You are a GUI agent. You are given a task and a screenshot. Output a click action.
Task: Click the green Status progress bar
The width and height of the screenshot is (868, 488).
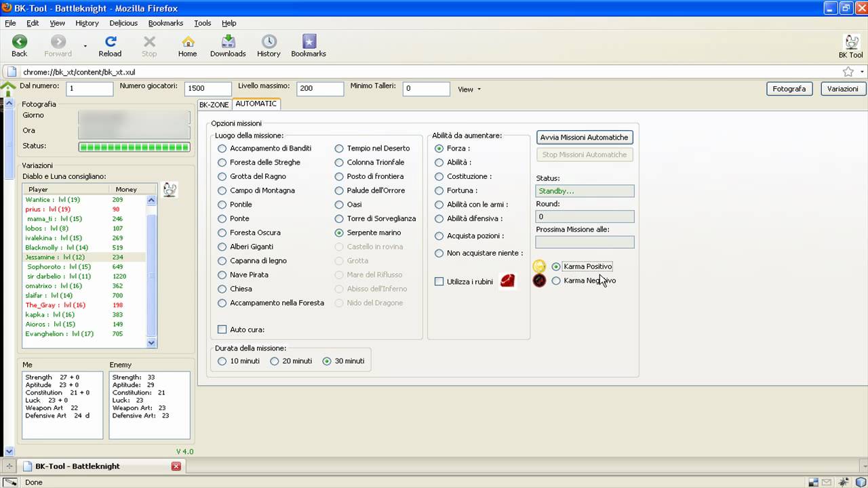(x=134, y=147)
